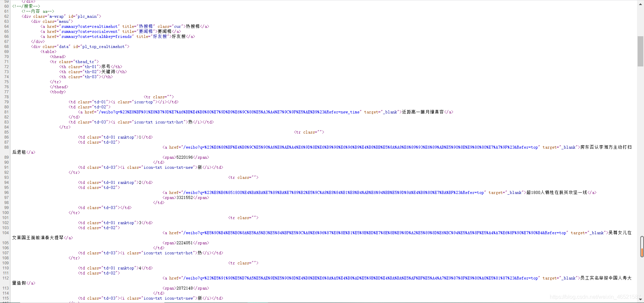The width and height of the screenshot is (644, 303).
Task: Click the anchor text 超1800人牺牲在脱贫攻坚一线
Action: [557, 193]
